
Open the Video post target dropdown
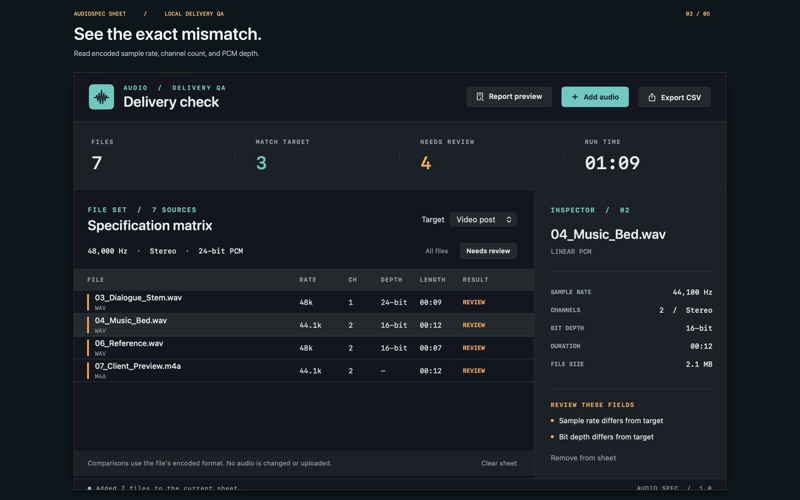click(x=483, y=219)
